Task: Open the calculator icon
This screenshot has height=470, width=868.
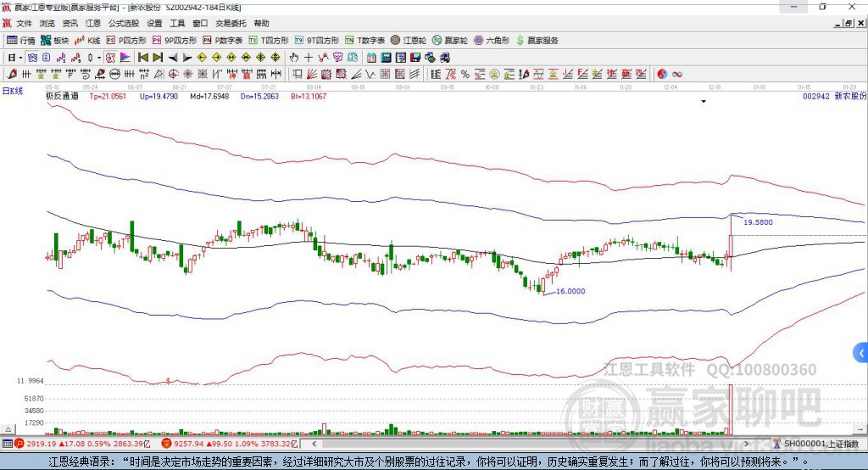Action: tap(387, 58)
